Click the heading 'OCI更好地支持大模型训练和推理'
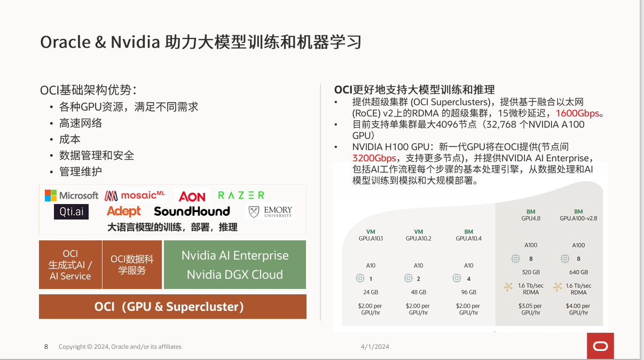Image resolution: width=644 pixels, height=360 pixels. click(x=414, y=90)
